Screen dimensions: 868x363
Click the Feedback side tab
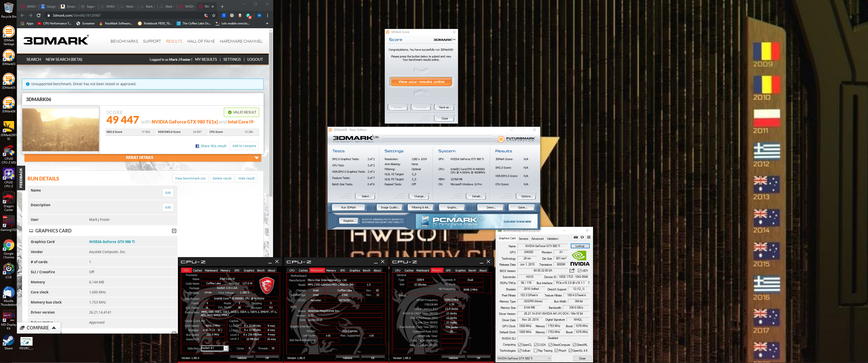(x=21, y=178)
